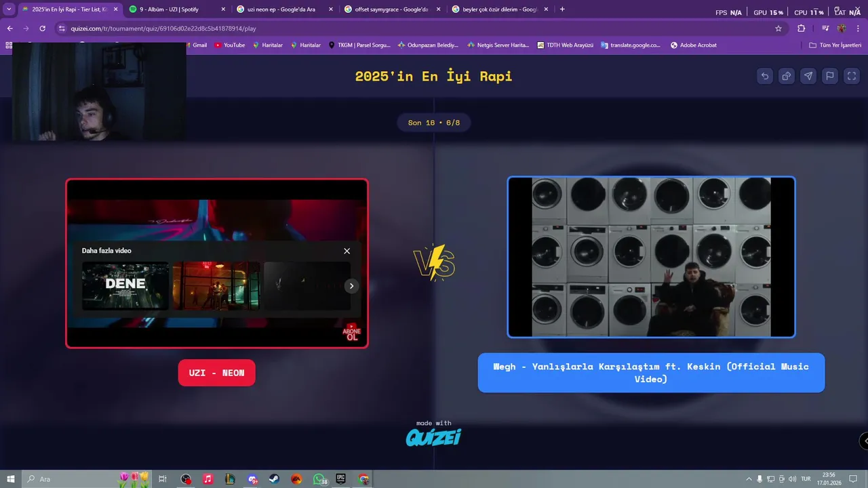Image resolution: width=868 pixels, height=488 pixels.
Task: Open Epic Games Launcher from the taskbar
Action: coord(341,479)
